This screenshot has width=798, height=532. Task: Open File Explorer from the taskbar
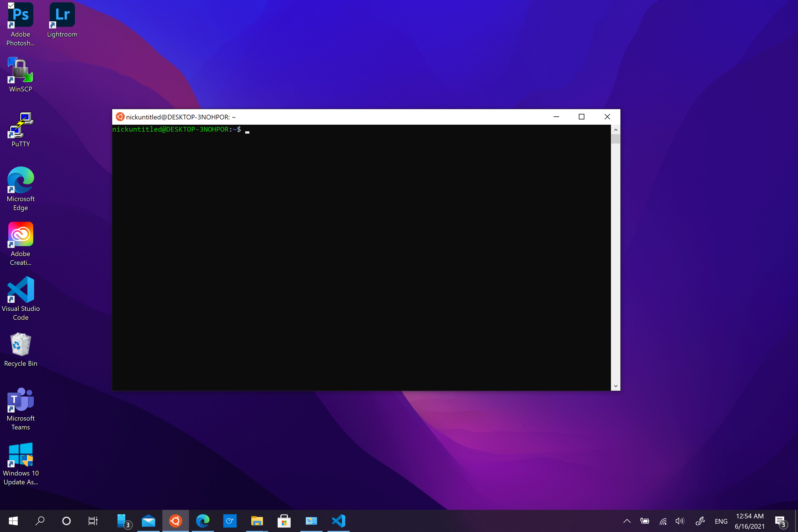point(257,521)
